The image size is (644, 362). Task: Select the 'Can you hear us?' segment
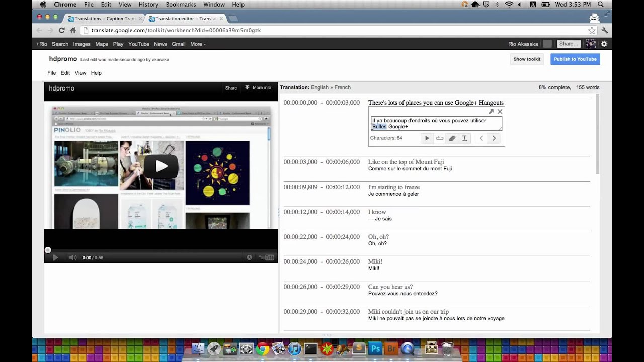click(x=390, y=287)
